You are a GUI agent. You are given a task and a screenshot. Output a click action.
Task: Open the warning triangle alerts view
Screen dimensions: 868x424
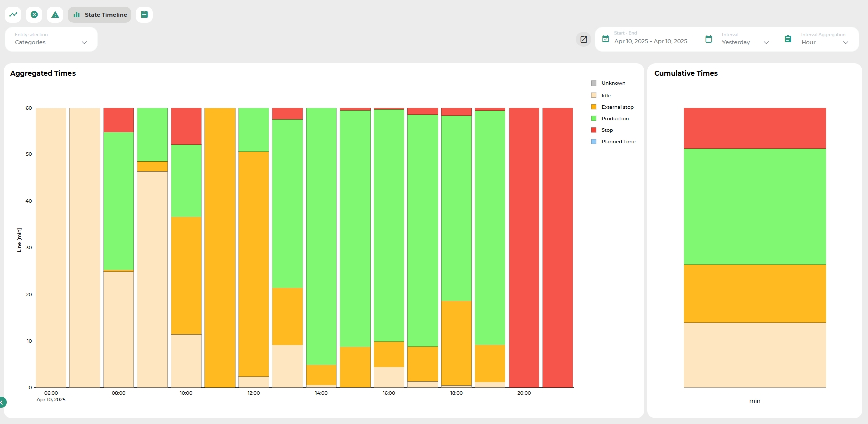point(55,15)
